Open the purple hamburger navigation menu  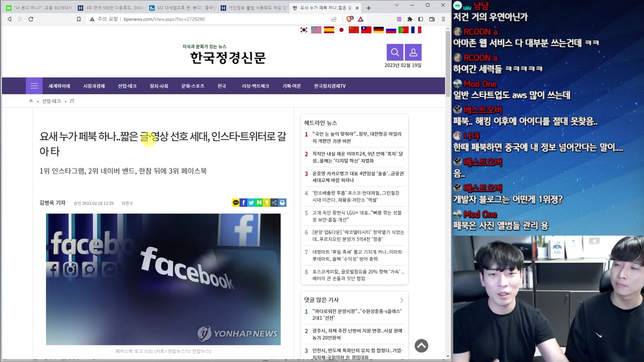point(34,86)
